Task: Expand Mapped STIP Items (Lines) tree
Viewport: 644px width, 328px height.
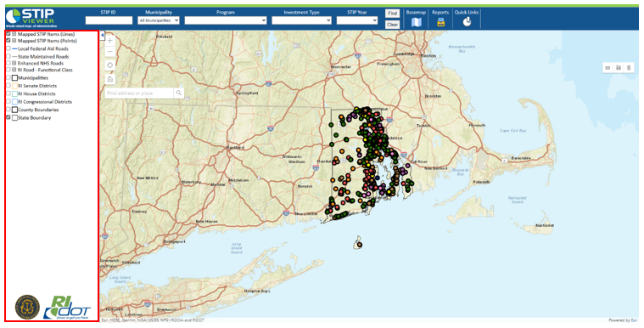Action: tap(14, 34)
